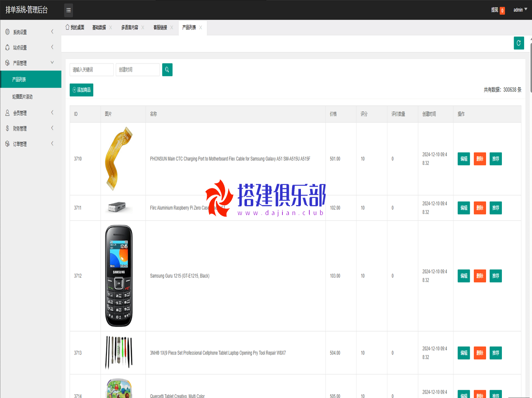The image size is (532, 398).
Task: Open the yellow flex cable product image
Action: click(119, 159)
